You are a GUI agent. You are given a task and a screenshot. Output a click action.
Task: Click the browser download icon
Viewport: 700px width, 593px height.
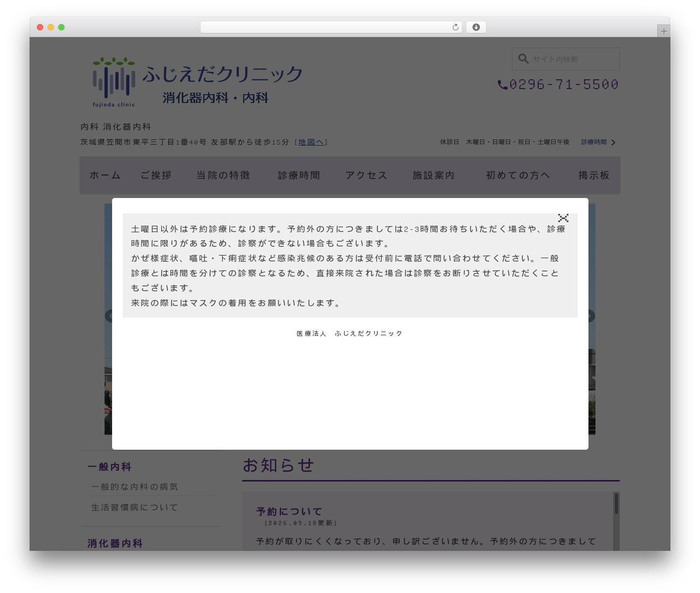[476, 27]
